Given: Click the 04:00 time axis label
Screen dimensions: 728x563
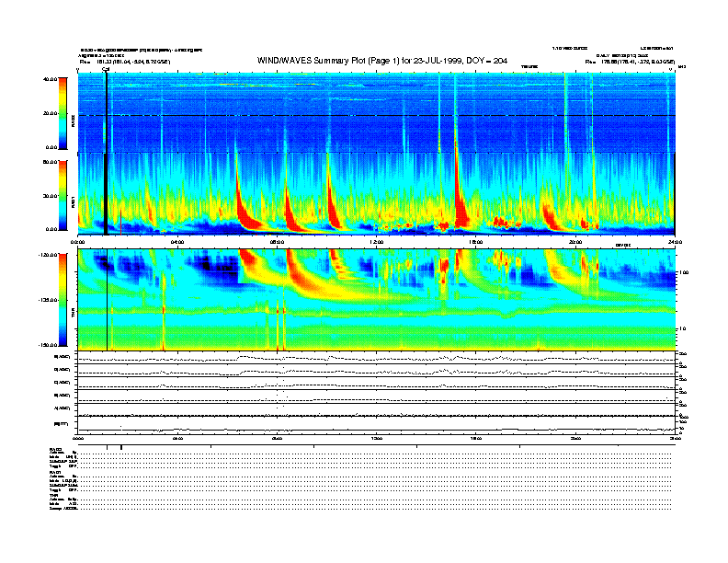Looking at the screenshot, I should [x=177, y=242].
